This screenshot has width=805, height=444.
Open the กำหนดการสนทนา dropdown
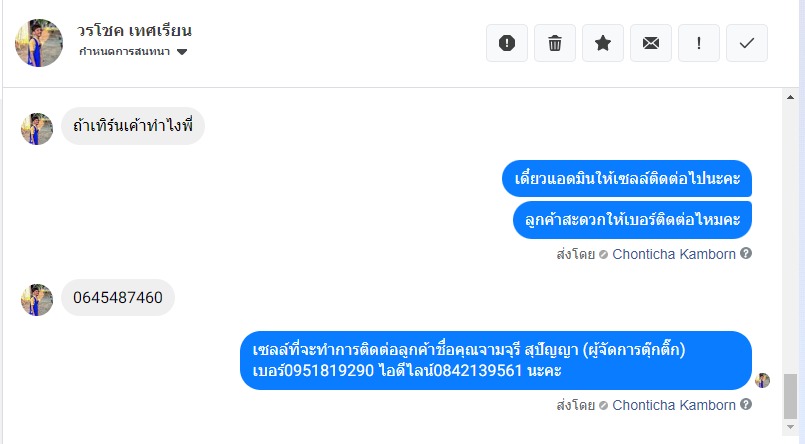coord(127,52)
